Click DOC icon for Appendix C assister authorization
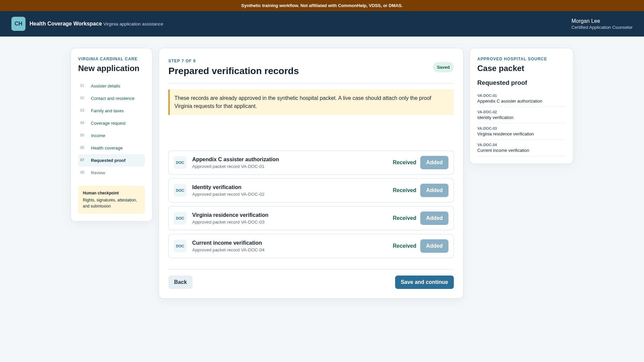 pyautogui.click(x=180, y=163)
